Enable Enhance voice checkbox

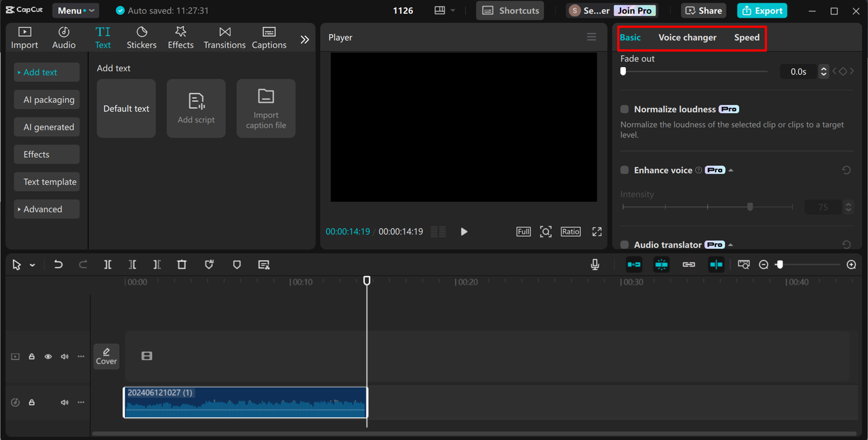pyautogui.click(x=625, y=170)
